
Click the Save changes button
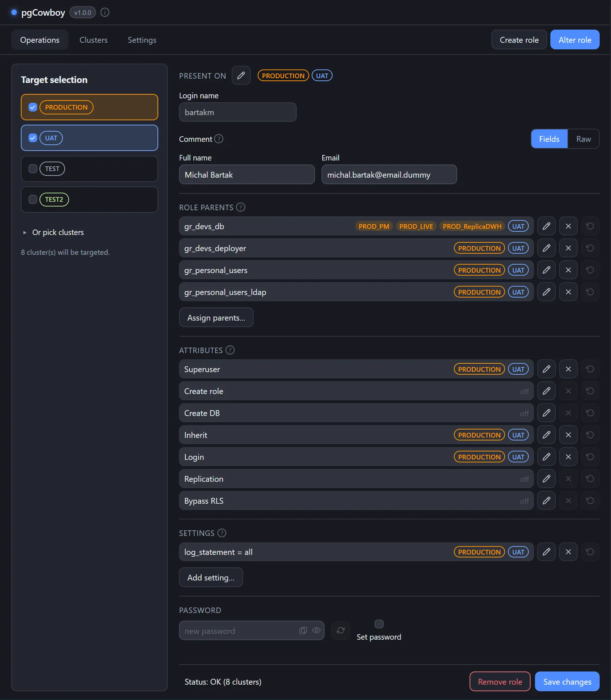567,682
